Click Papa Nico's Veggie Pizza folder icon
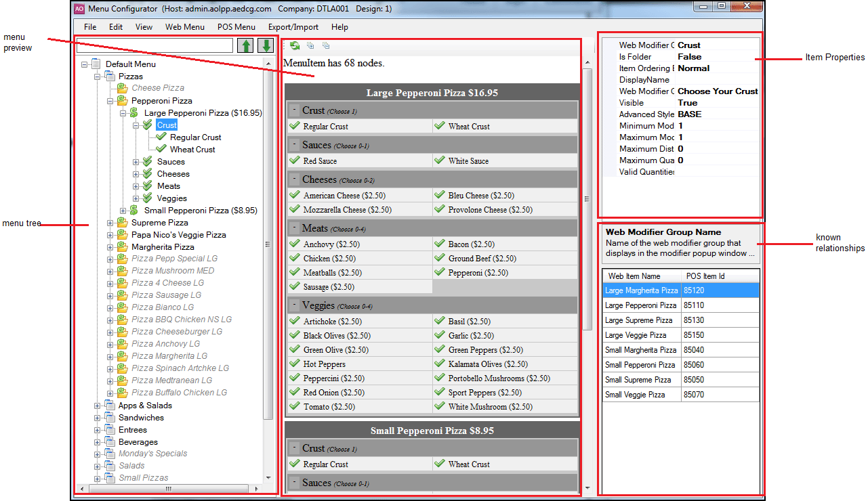Viewport: 868px width, 501px height. [122, 235]
